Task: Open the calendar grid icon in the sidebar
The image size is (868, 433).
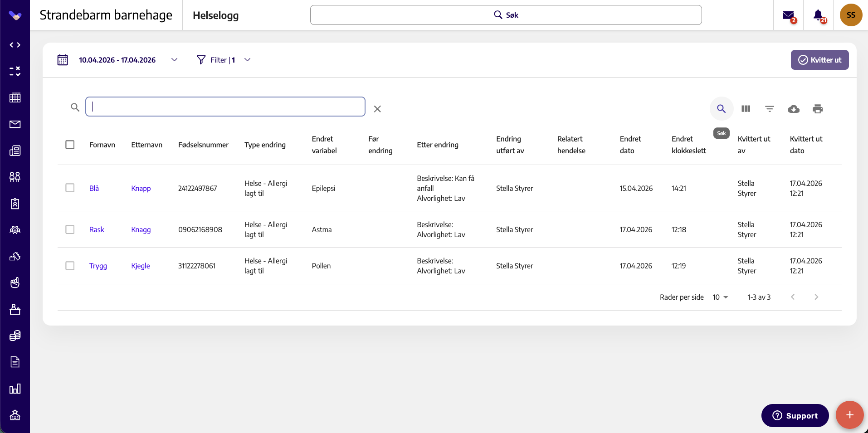Action: [15, 97]
